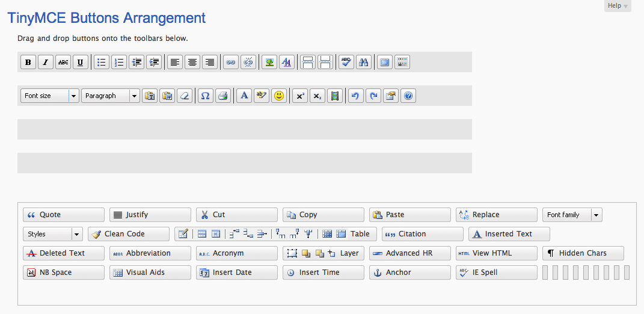This screenshot has width=644, height=314.
Task: Select the Strikethrough ABC button
Action: (63, 62)
